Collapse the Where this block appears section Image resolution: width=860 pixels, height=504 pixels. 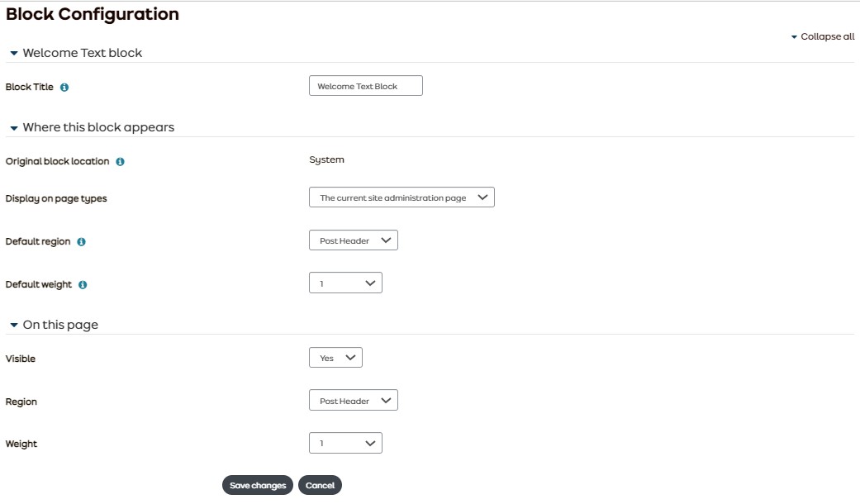click(14, 128)
